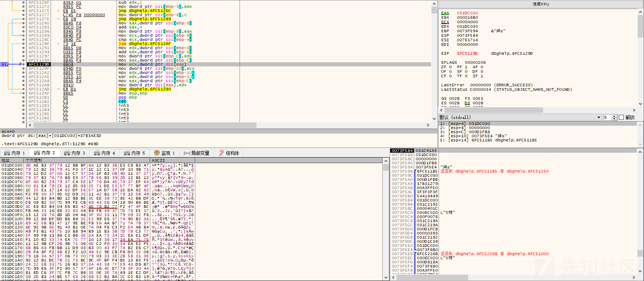Click jmp dbghelp.6FC5125C instruction

point(145,11)
